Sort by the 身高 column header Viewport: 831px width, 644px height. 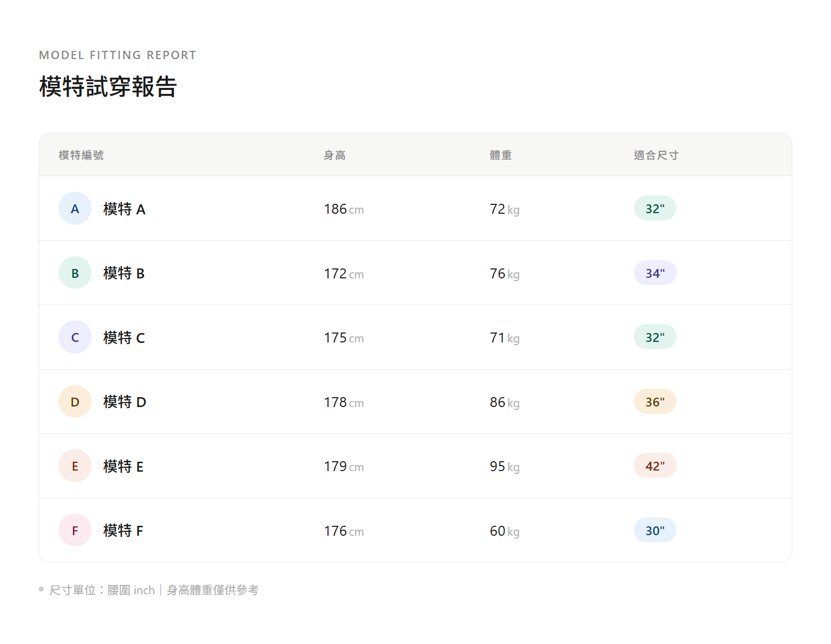[x=335, y=155]
